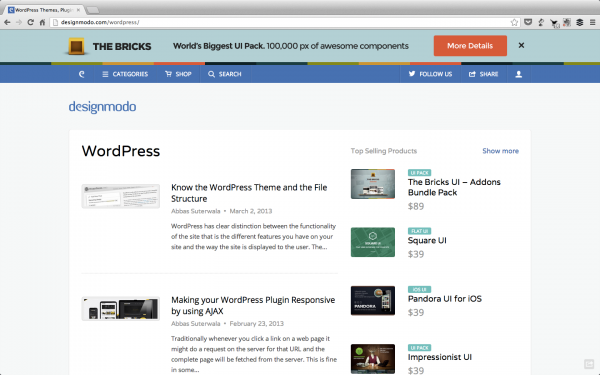Click the $39 price under Pandora UI
Screen dimensions: 600x375
416,313
